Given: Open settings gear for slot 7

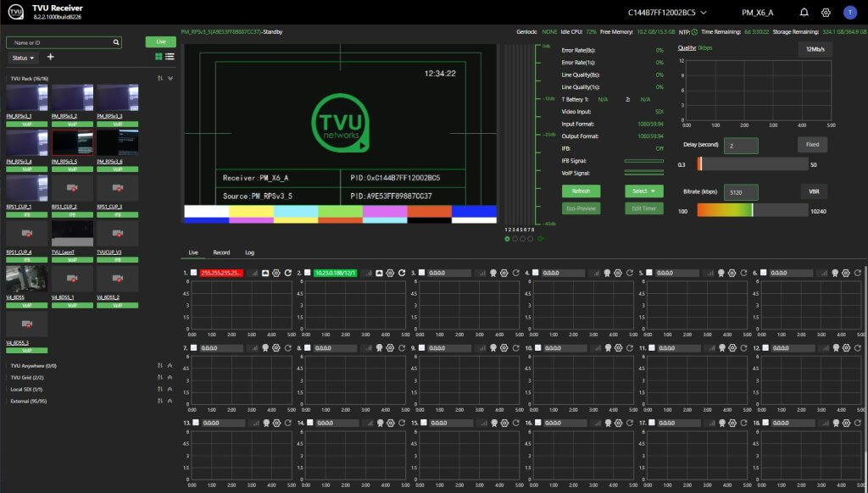Looking at the screenshot, I should (276, 348).
